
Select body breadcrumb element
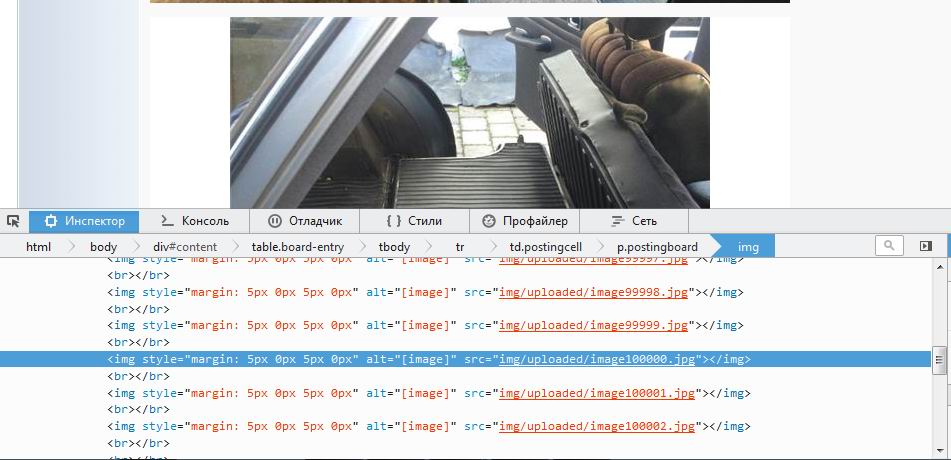pyautogui.click(x=103, y=247)
